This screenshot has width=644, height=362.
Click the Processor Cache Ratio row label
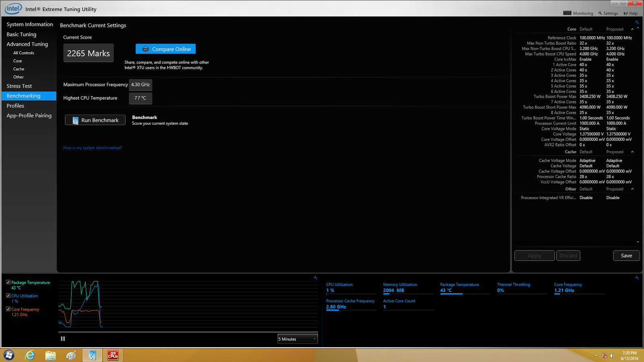click(557, 177)
